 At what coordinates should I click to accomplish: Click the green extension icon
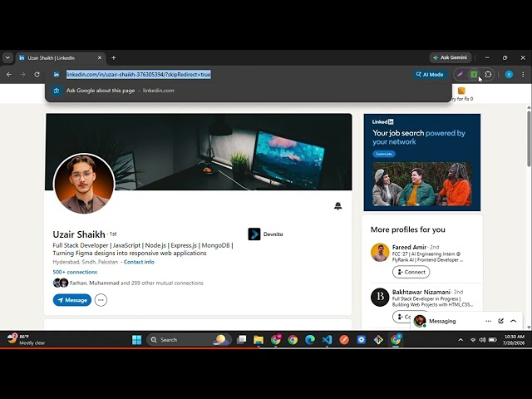pos(474,74)
